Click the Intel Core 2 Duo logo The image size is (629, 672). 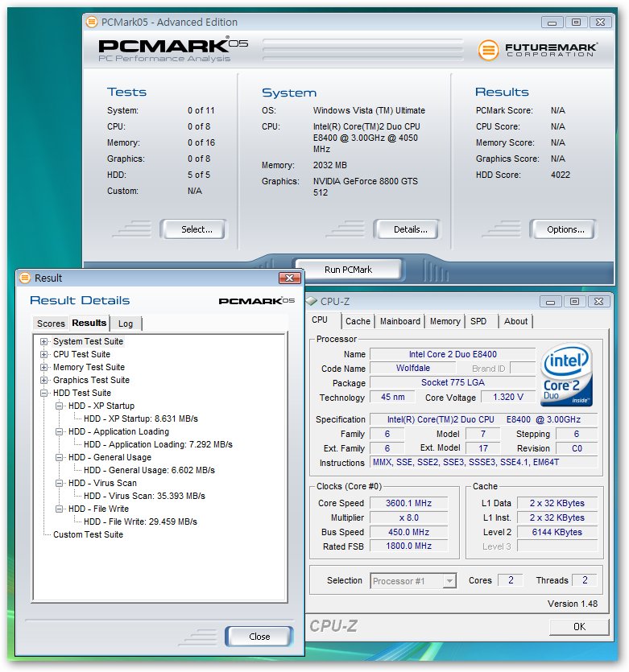click(x=566, y=374)
